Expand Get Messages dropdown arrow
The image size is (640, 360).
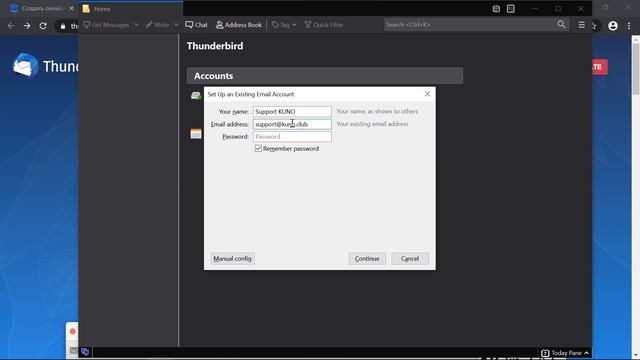tap(136, 25)
